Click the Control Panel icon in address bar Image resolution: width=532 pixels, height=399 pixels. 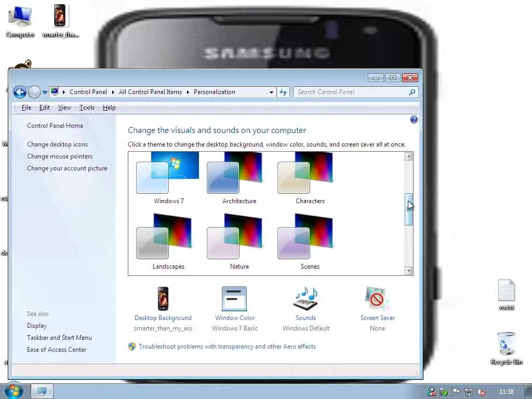pyautogui.click(x=55, y=91)
